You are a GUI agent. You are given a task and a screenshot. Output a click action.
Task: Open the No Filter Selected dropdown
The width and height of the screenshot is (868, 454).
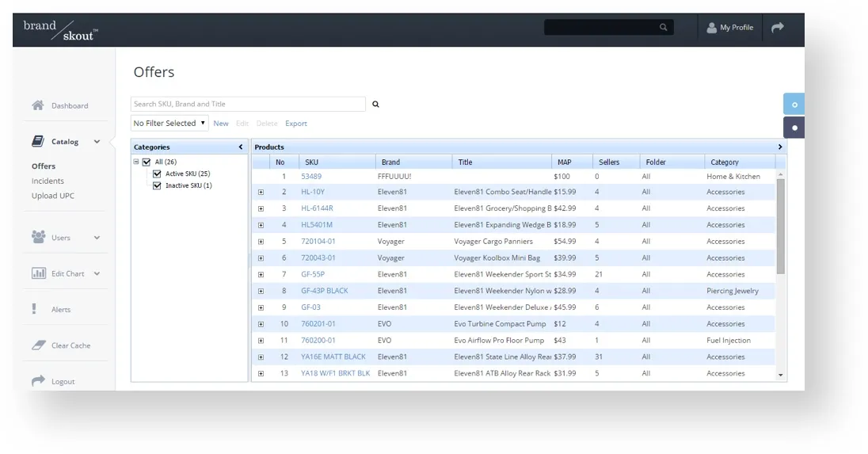169,123
